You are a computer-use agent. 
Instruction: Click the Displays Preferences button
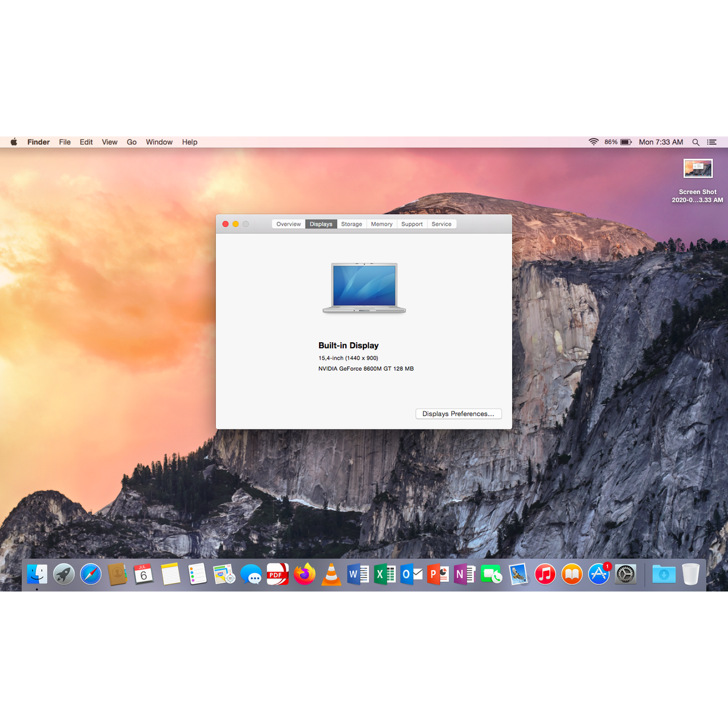458,414
